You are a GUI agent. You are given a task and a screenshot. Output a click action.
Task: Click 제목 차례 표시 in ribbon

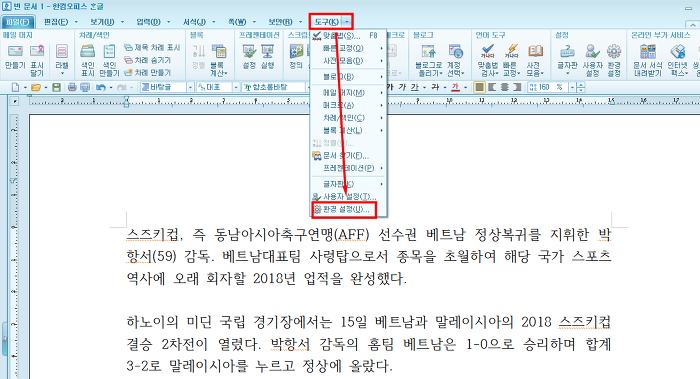tap(152, 47)
